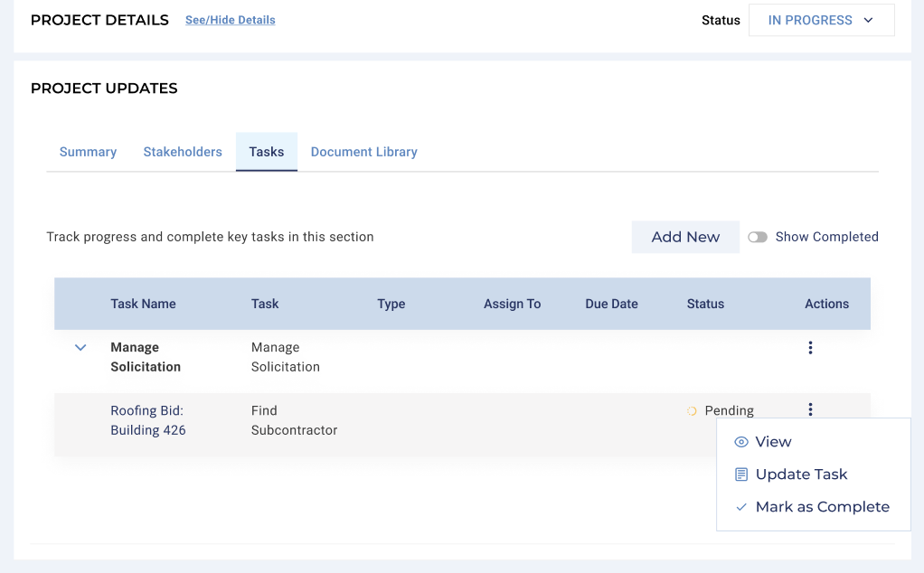Click the checkmark icon beside Mark as Complete
This screenshot has height=573, width=924.
741,507
